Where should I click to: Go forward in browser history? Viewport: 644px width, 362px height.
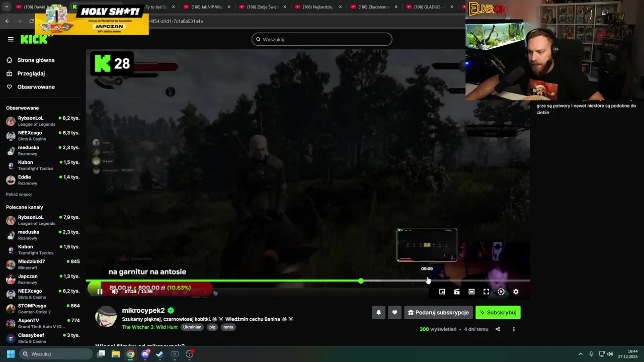point(19,21)
